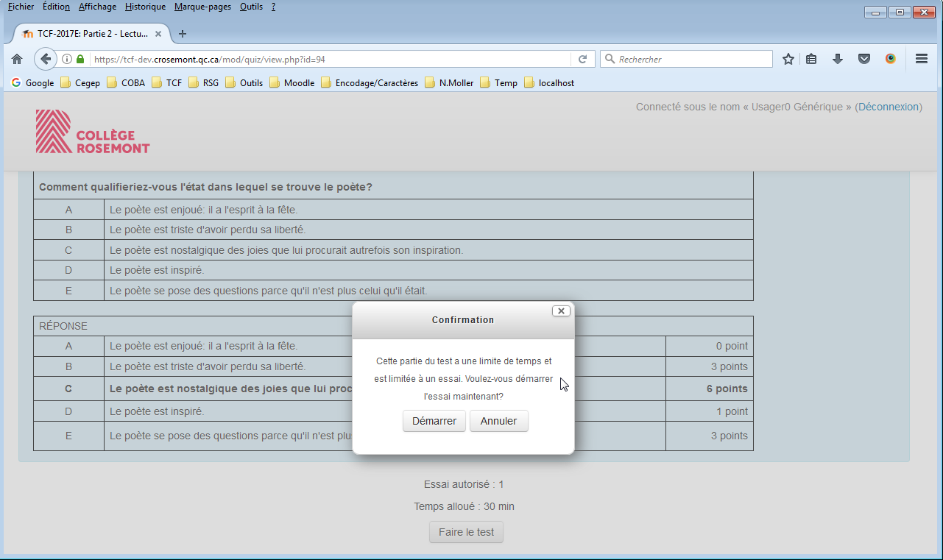This screenshot has height=560, width=943.
Task: Reload the page with the refresh icon
Action: [x=582, y=59]
